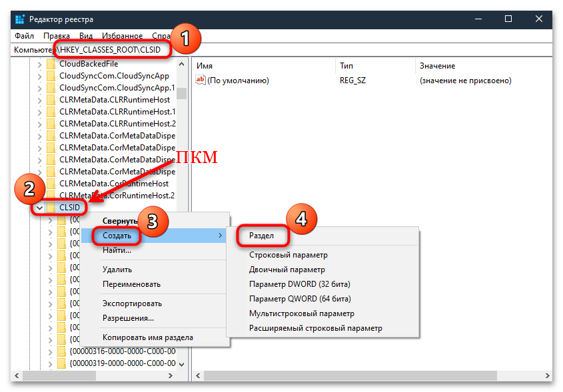This screenshot has width=563, height=392.
Task: Select Раздел in the submenu
Action: (261, 236)
